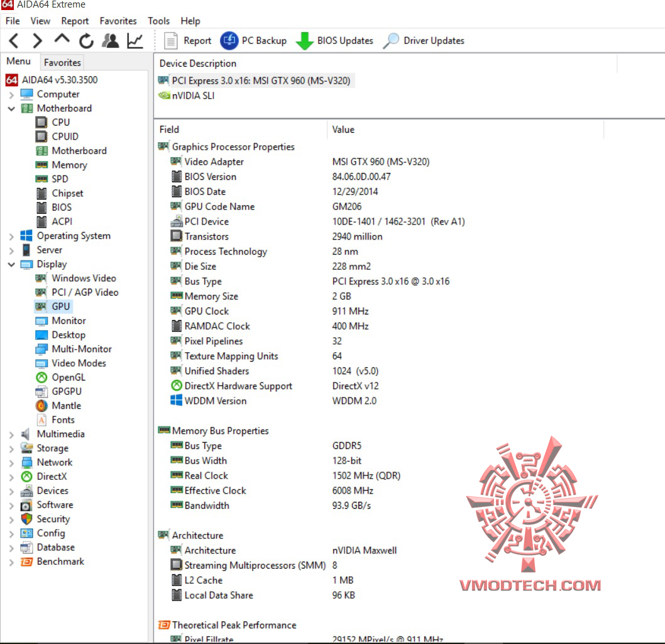Select the Streaming Multiprocessors (SMM) row
665x644 pixels.
coord(253,565)
